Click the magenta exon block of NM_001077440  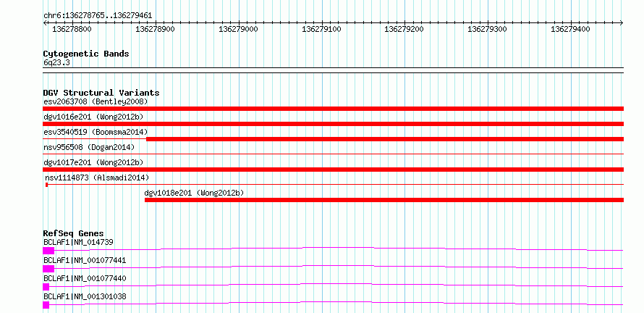[x=46, y=287]
